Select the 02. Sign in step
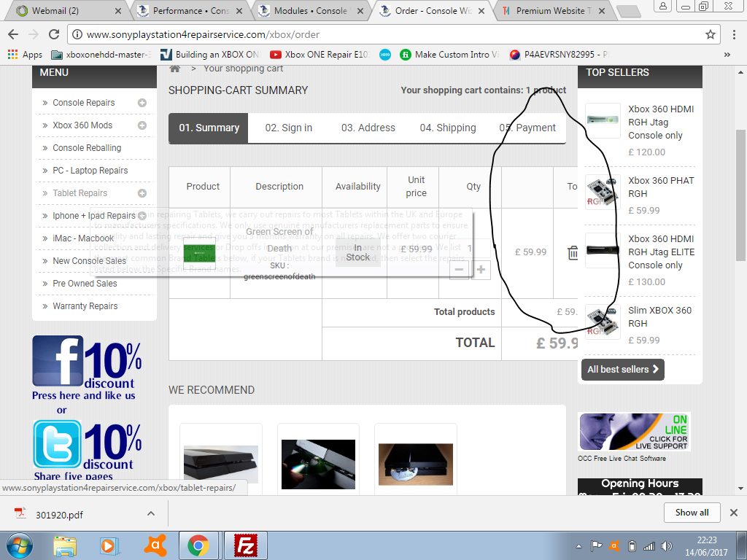Screen dimensions: 747x560 point(289,128)
